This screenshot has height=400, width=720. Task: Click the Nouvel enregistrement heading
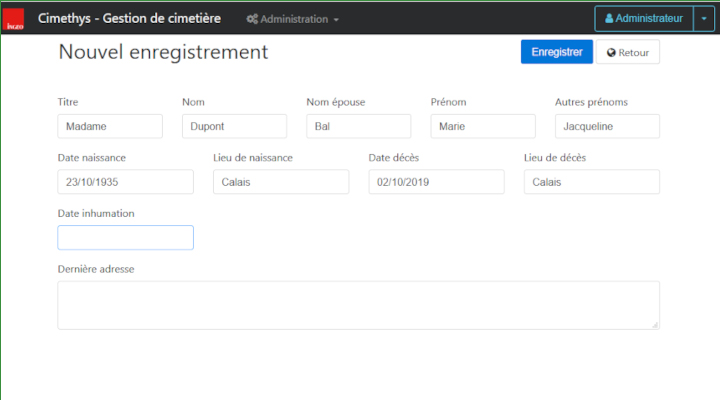click(x=163, y=52)
